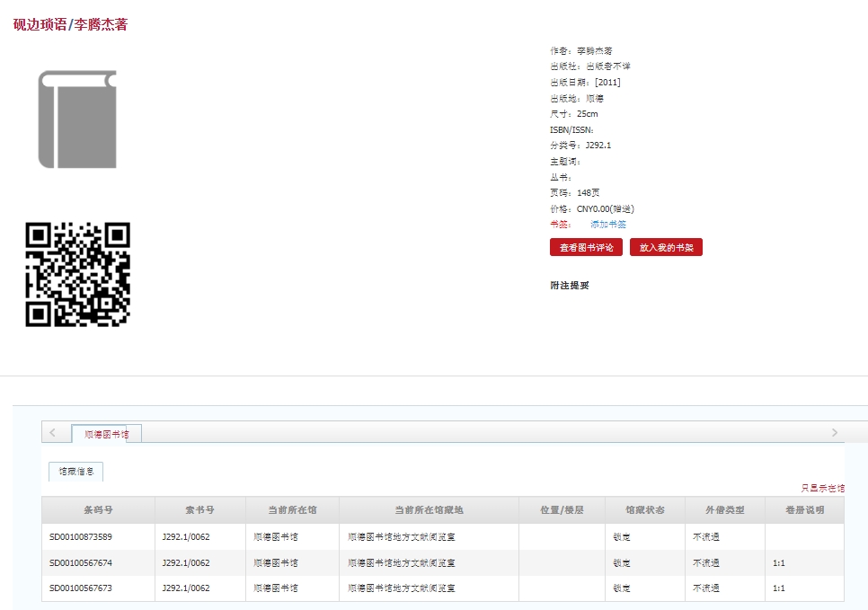The width and height of the screenshot is (868, 610).
Task: Click the 馆藏状态 column header
Action: [x=645, y=509]
